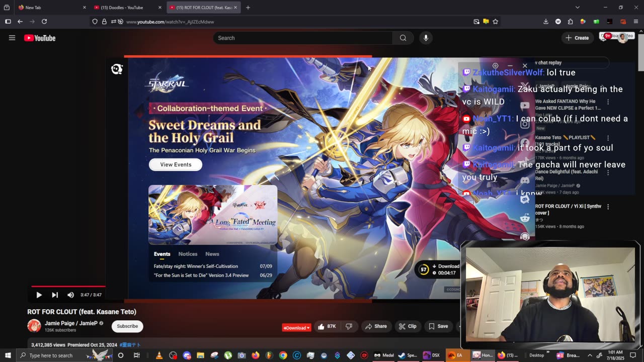Click the Windows taskbar search box
This screenshot has height=362, width=644.
pos(65,355)
